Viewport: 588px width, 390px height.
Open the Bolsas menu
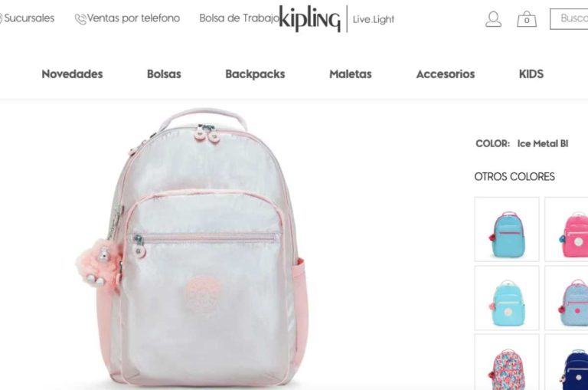pyautogui.click(x=164, y=74)
